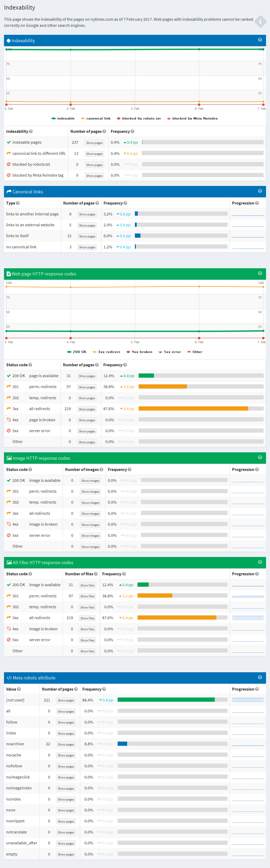
Task: Toggle blocked by Meta Noindex series in legend
Action: [x=192, y=118]
